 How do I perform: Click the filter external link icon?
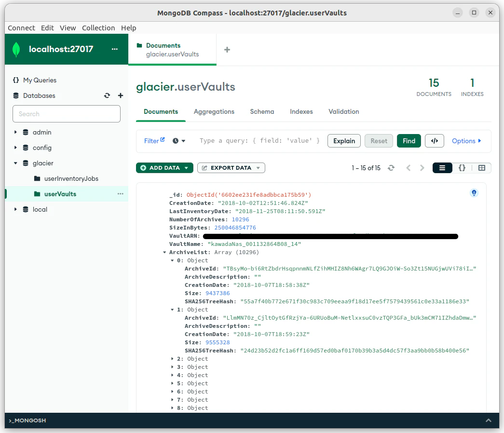[163, 139]
